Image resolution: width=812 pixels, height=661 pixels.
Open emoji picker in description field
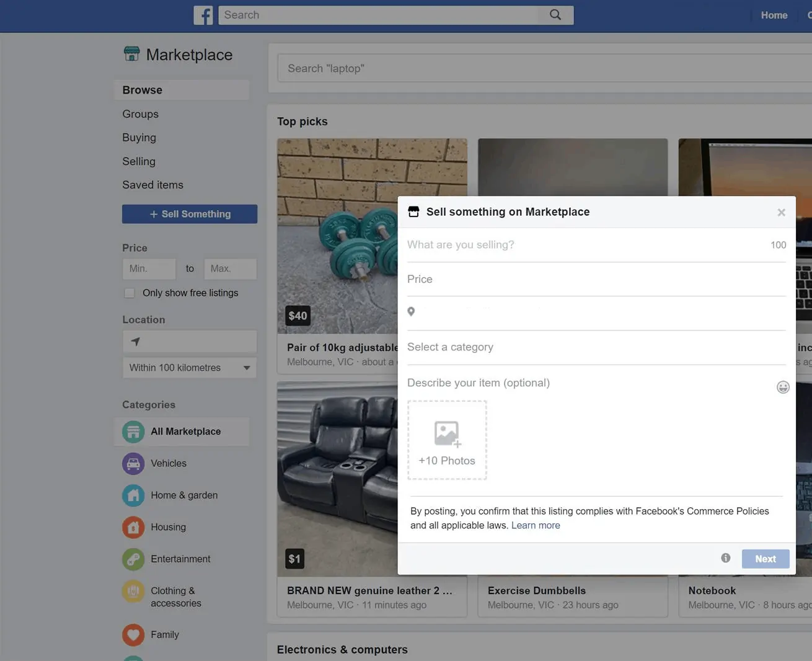pos(783,387)
